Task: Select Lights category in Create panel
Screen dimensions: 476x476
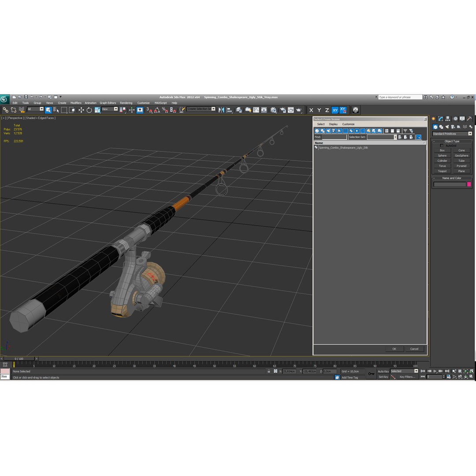Action: 447,127
